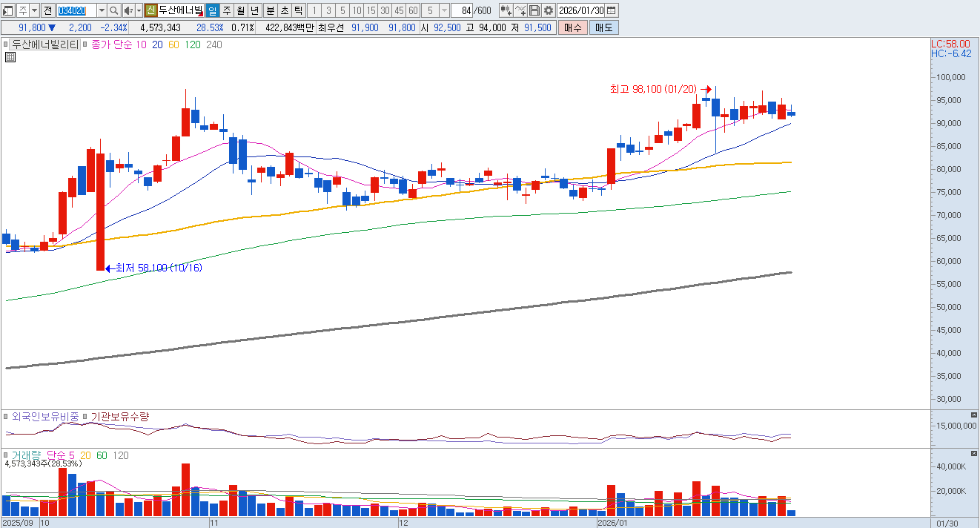The width and height of the screenshot is (980, 528).
Task: Click the grid table icon below stock name
Action: coord(10,57)
